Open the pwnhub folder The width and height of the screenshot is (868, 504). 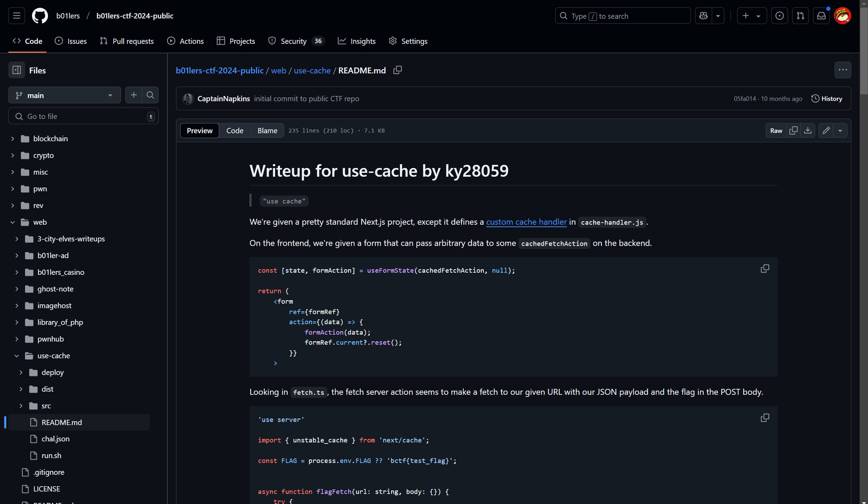pos(50,339)
